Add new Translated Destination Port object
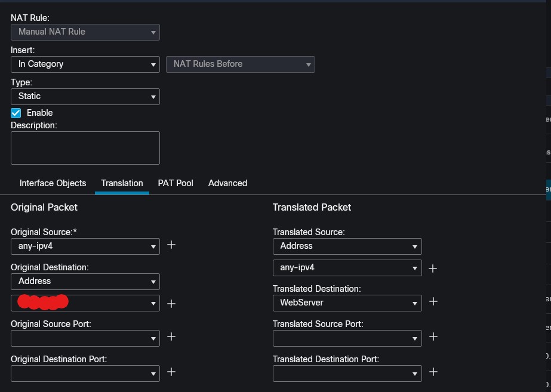551x392 pixels. [x=433, y=372]
